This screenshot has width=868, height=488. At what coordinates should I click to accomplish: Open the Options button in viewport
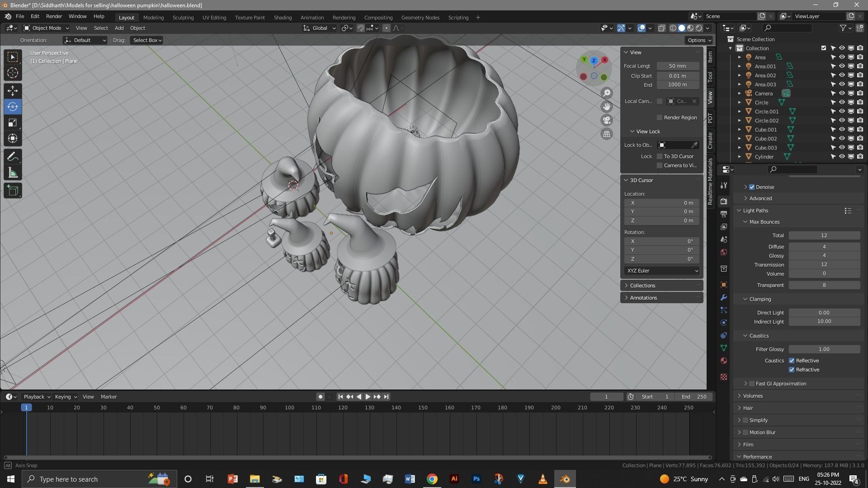[x=699, y=40]
